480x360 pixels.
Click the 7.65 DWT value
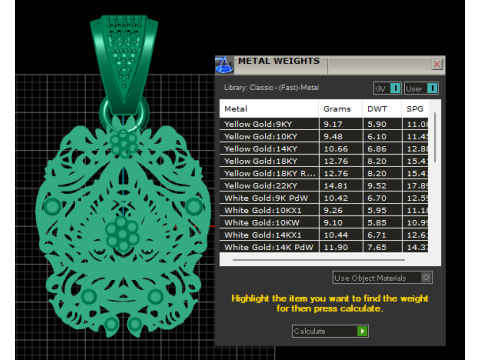click(x=377, y=247)
